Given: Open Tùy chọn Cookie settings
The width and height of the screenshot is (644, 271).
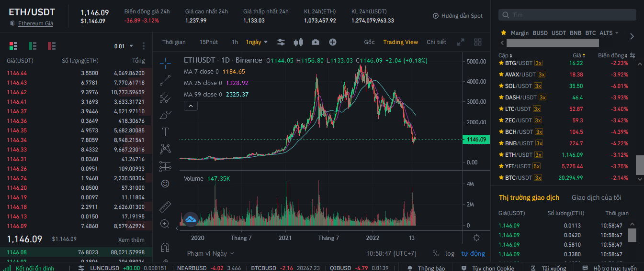Looking at the screenshot, I should [x=488, y=268].
